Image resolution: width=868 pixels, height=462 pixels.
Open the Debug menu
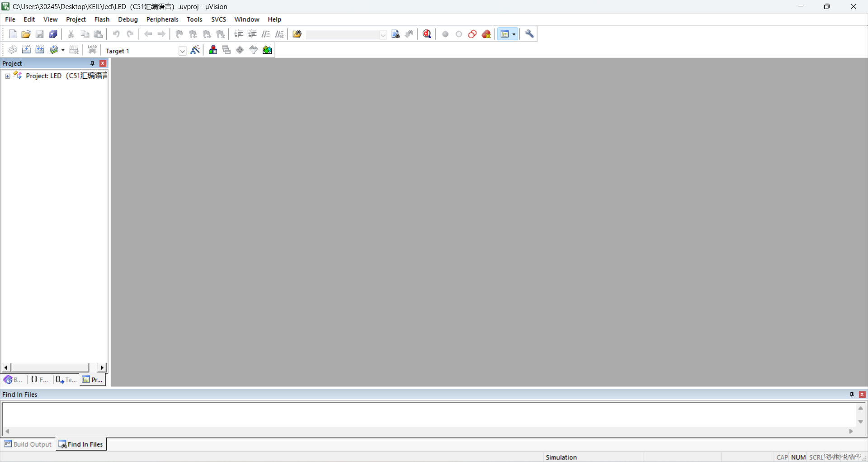pyautogui.click(x=128, y=19)
